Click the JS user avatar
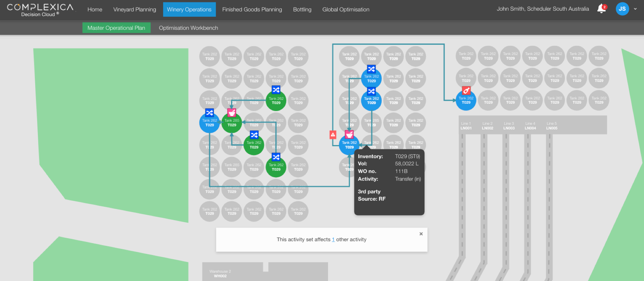 622,9
